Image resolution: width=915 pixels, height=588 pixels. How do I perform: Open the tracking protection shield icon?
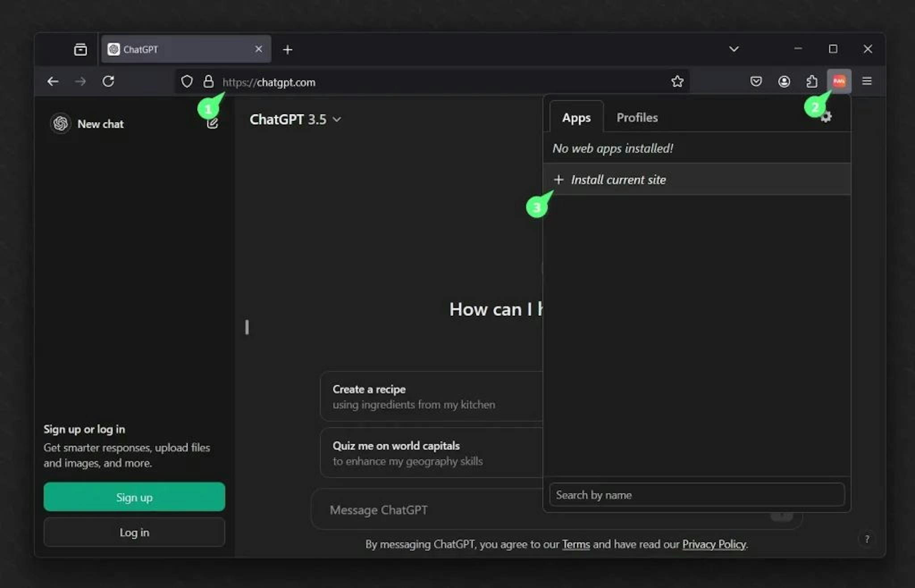tap(187, 81)
